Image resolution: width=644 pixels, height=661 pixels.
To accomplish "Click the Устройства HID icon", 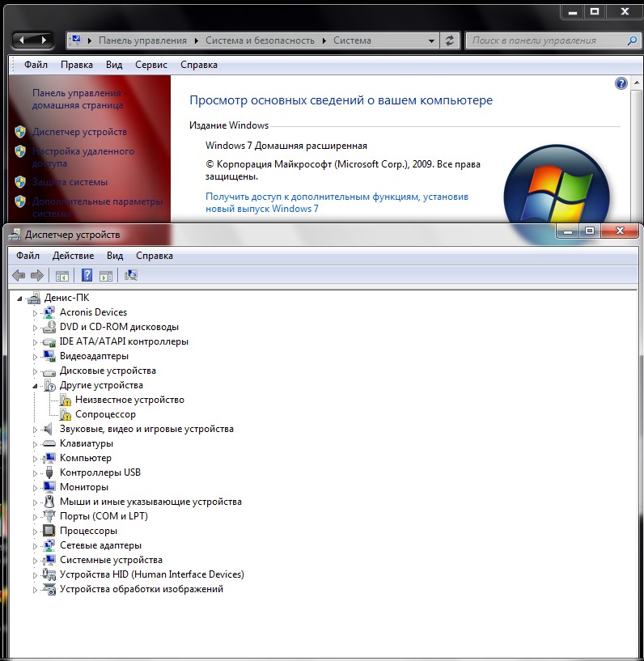I will [49, 574].
